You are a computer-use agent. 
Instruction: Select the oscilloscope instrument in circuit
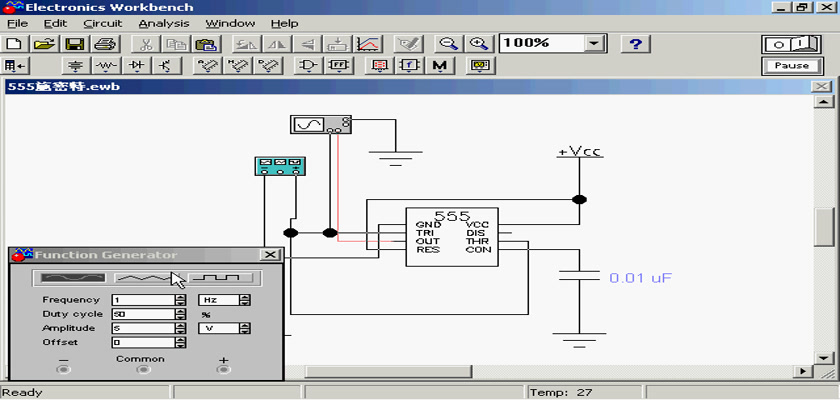(x=321, y=124)
